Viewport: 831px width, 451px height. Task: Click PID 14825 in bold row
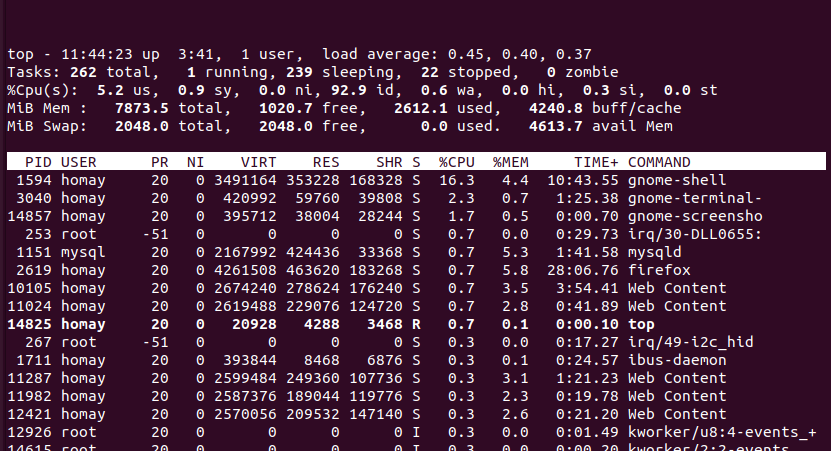(30, 324)
